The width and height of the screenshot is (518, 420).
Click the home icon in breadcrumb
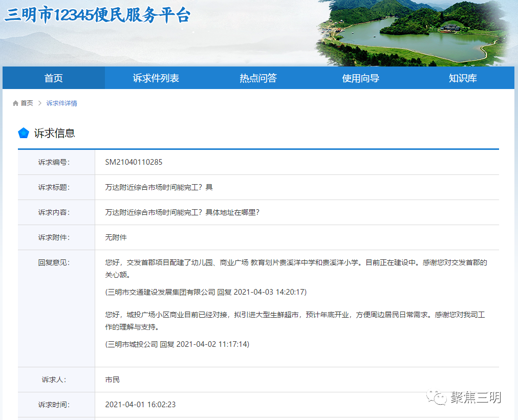pos(15,103)
